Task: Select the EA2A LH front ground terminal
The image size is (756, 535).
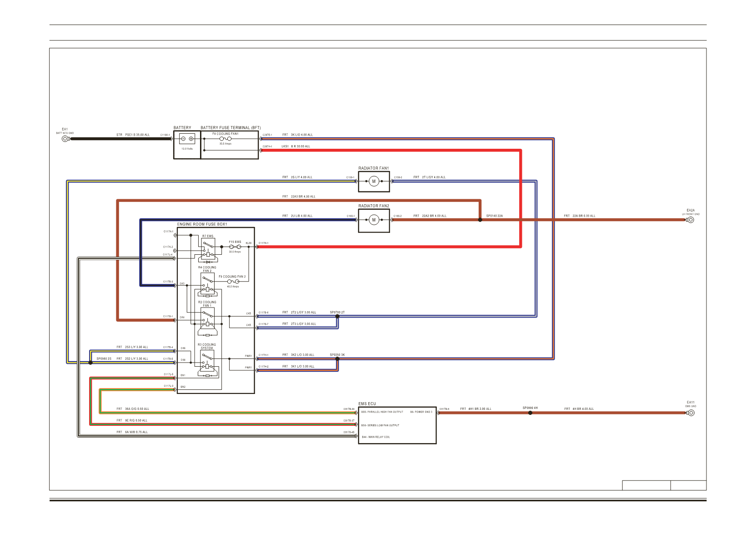Action: [690, 220]
